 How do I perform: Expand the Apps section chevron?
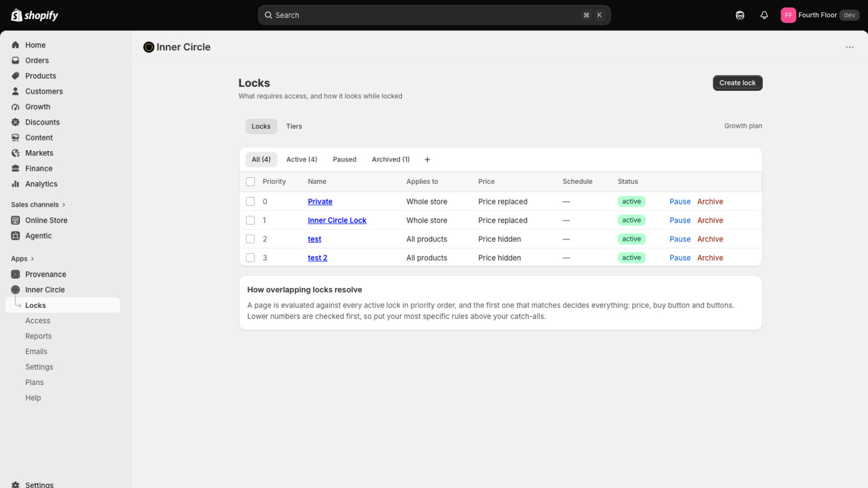[33, 259]
